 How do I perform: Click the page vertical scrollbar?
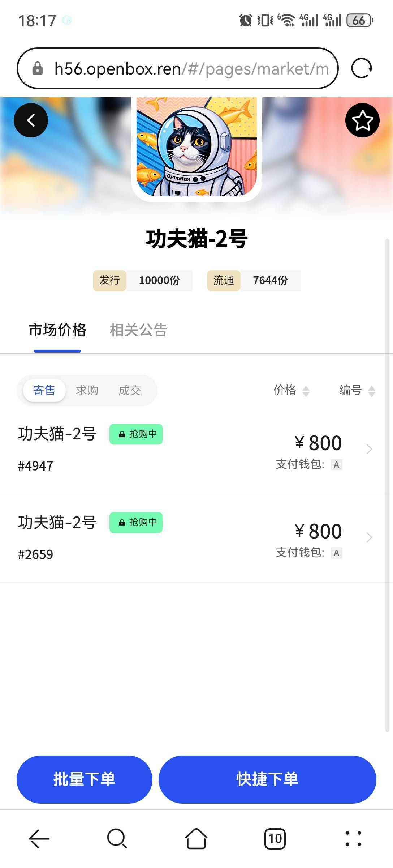(387, 485)
